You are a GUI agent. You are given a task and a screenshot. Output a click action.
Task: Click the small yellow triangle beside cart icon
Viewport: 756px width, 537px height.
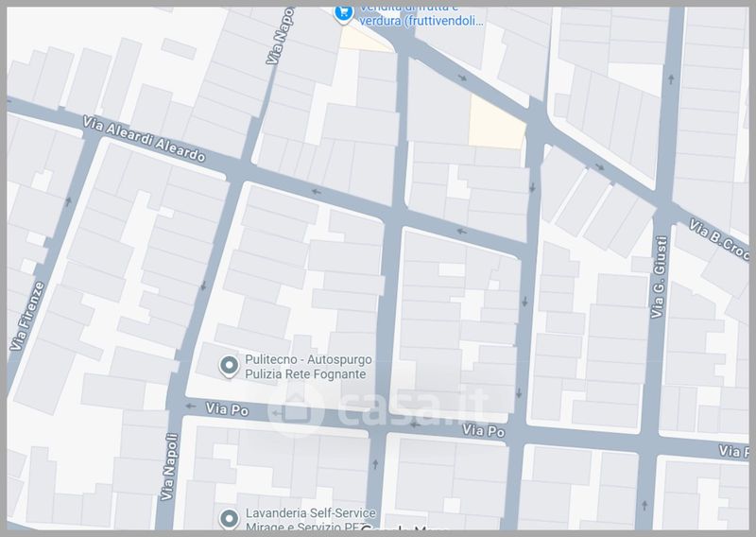coord(362,38)
